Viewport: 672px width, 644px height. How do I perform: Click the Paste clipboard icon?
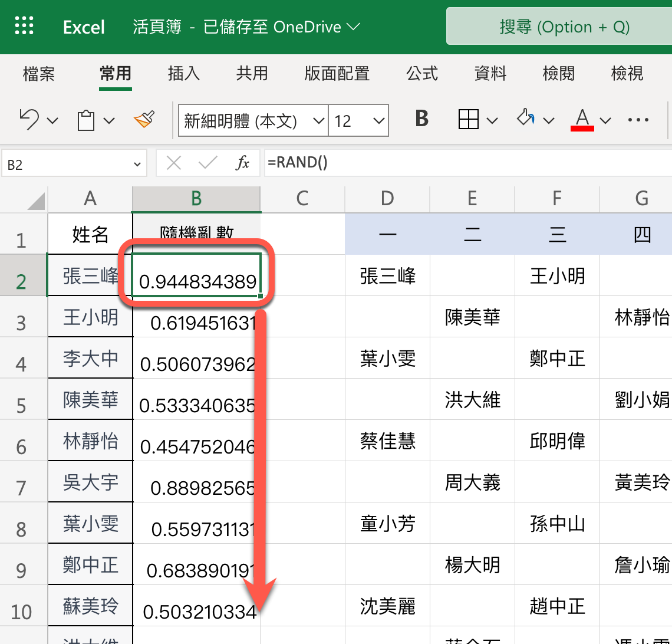tap(87, 120)
